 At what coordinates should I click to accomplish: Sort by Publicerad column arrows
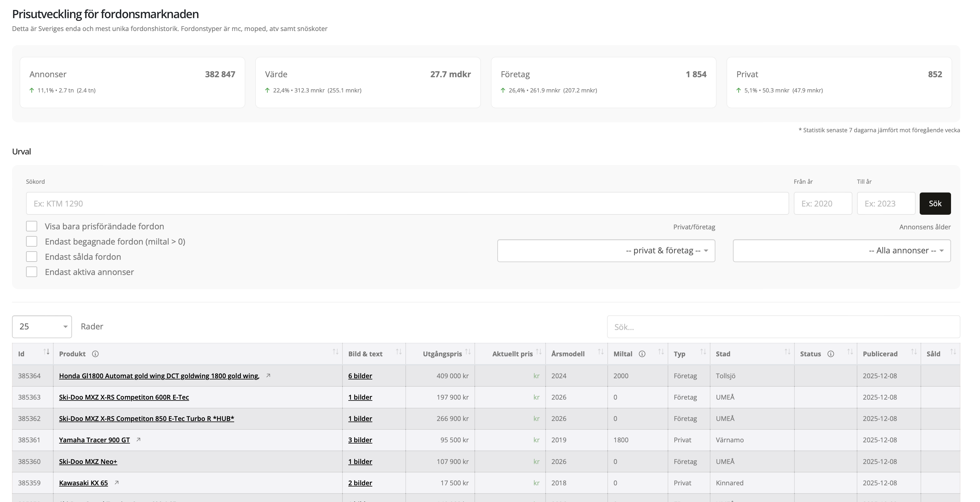point(914,352)
